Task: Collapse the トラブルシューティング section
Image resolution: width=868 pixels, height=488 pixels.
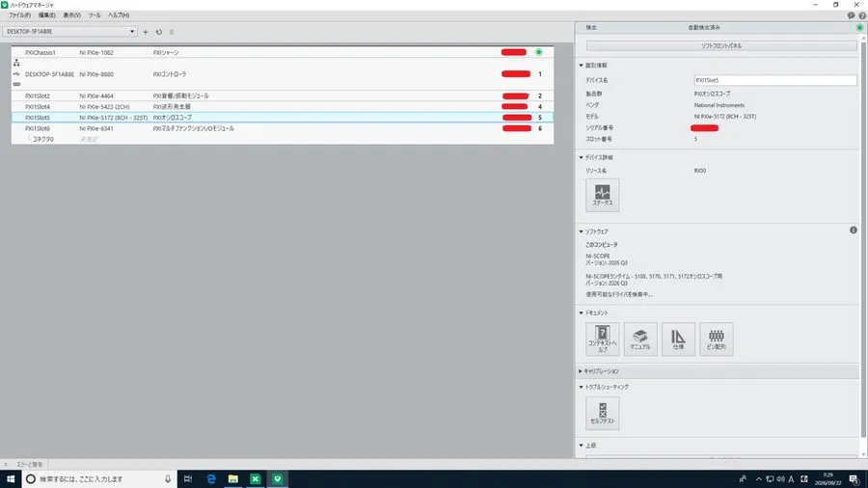Action: coord(582,388)
